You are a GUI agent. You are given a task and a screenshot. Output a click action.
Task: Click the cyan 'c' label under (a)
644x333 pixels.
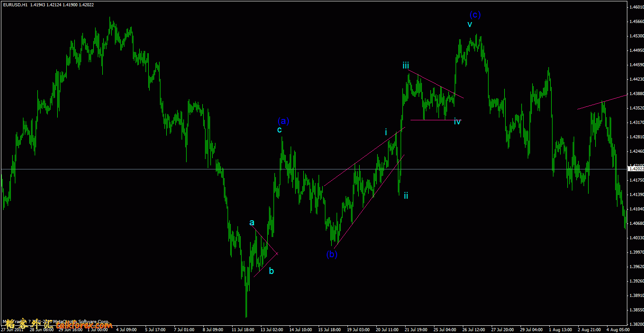click(279, 130)
